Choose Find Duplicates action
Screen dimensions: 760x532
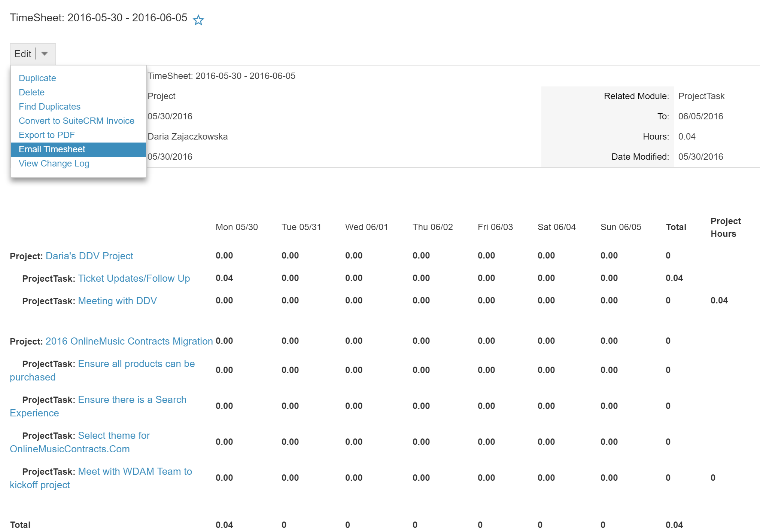49,106
